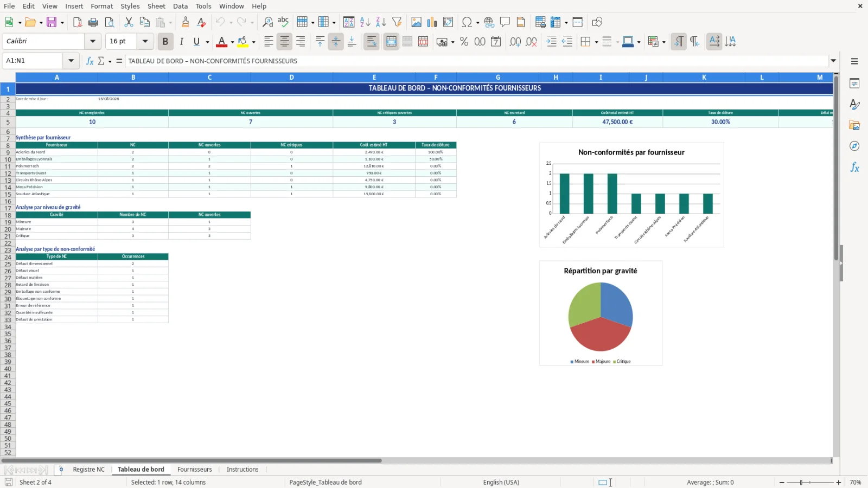
Task: Open Find and Replace
Action: pyautogui.click(x=267, y=22)
